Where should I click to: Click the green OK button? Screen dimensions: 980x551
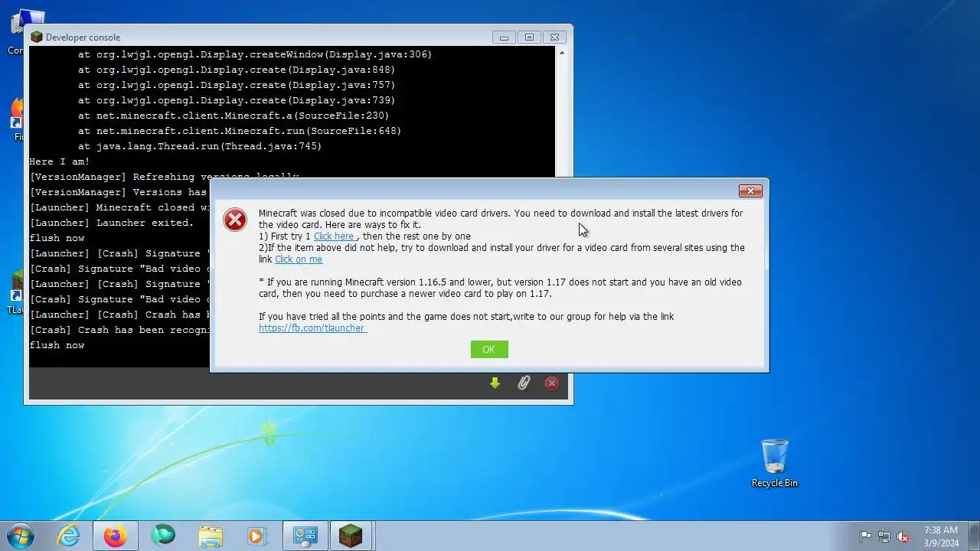[489, 349]
